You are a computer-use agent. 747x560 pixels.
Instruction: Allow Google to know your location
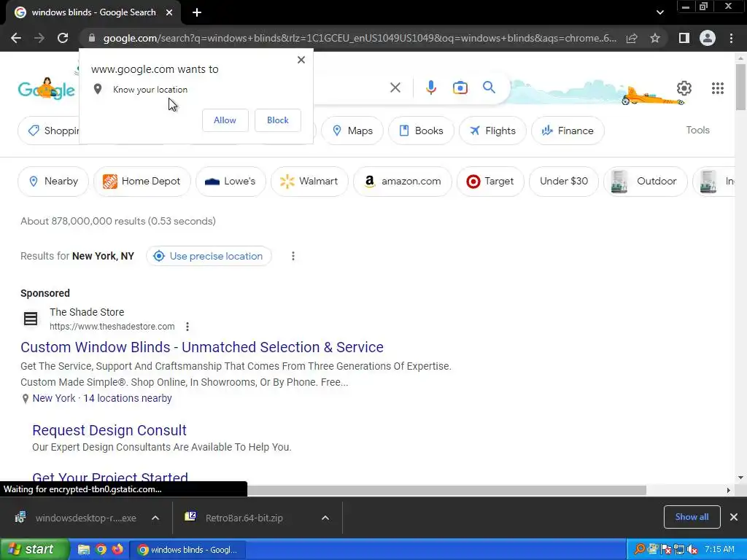(x=225, y=120)
